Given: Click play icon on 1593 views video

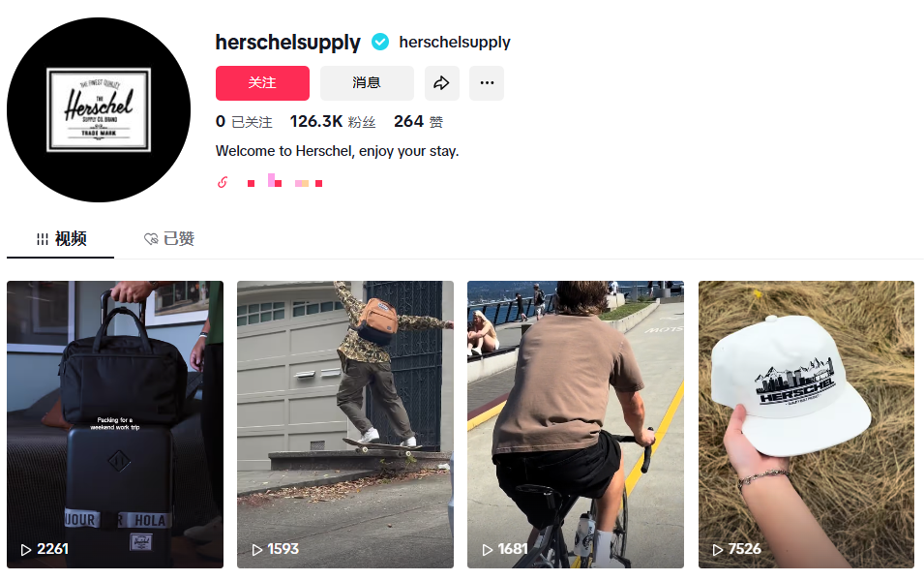Looking at the screenshot, I should point(257,550).
